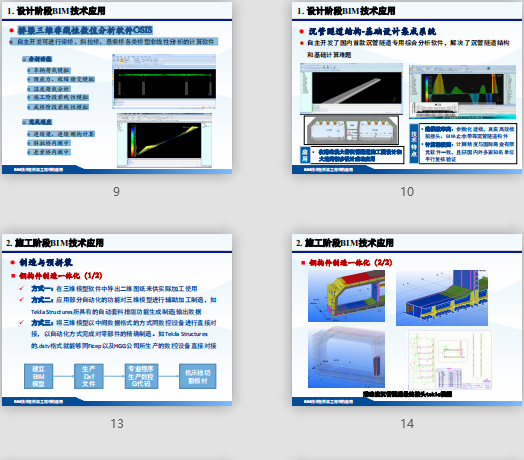Select slide 10 immersed tunnel design thumbnail

tap(407, 88)
